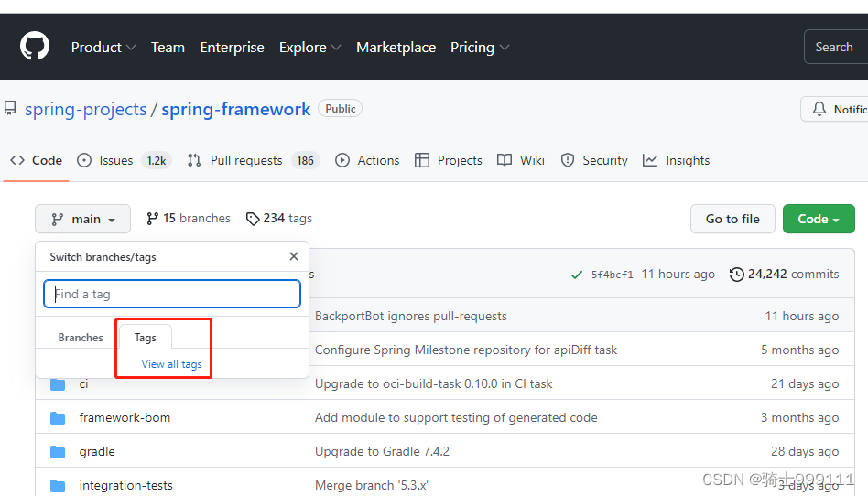
Task: Click the folder icon beside integration-tests
Action: [x=58, y=486]
